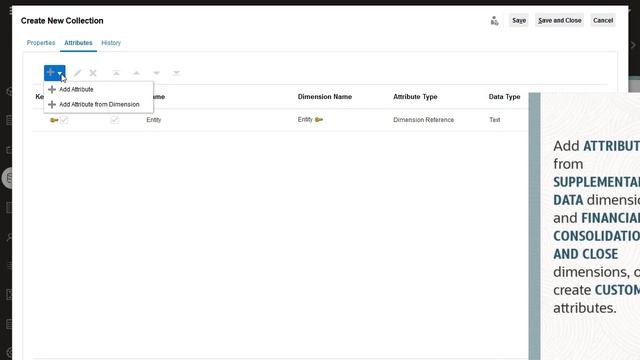Open the blue Add attribute dropdown button
The image size is (640, 360).
point(55,73)
